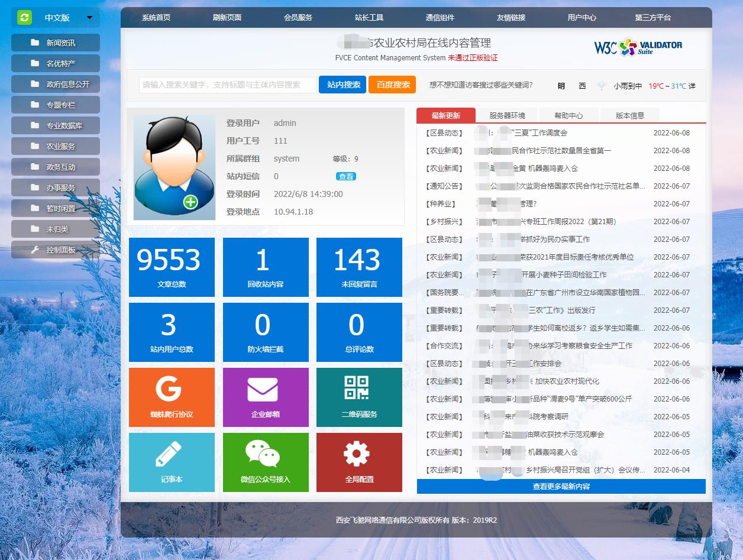Switch to the 服务器环境 tab
Viewport: 743px width, 560px height.
[x=507, y=115]
